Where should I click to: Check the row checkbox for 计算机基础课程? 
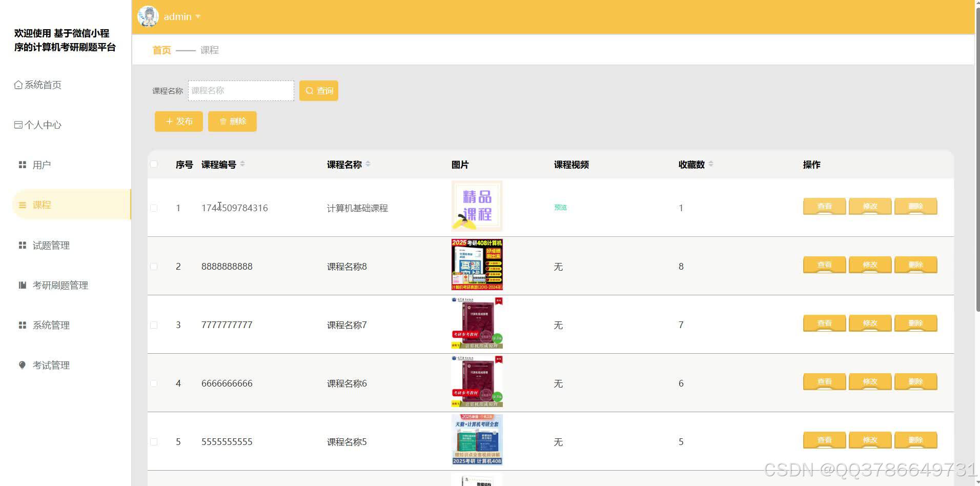point(154,208)
